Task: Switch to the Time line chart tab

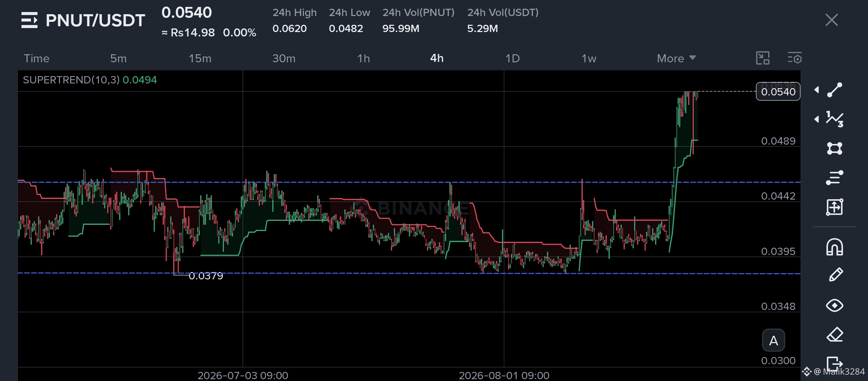Action: click(36, 58)
